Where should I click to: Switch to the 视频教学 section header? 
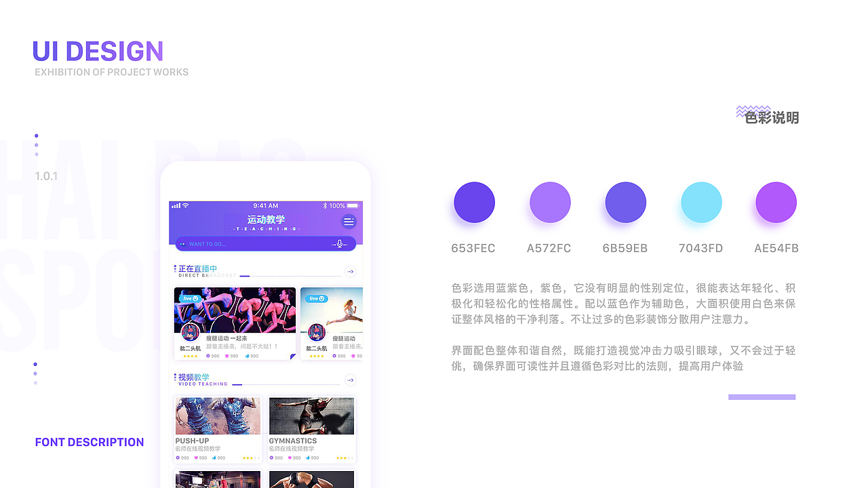pyautogui.click(x=194, y=378)
